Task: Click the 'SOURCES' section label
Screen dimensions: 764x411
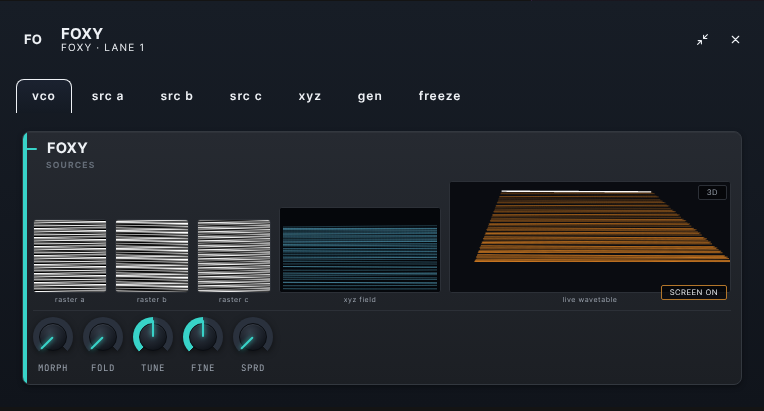Action: point(71,165)
